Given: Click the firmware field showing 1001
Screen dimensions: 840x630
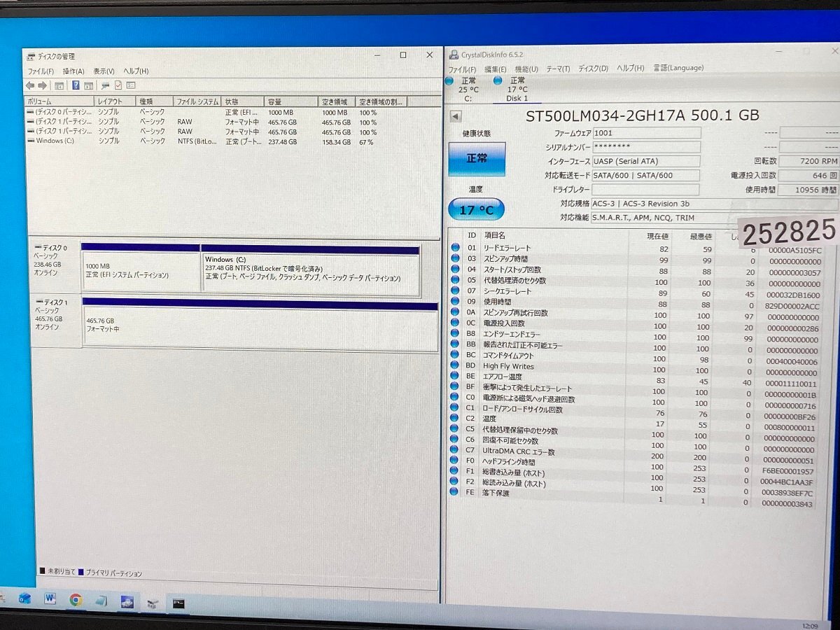Looking at the screenshot, I should click(x=646, y=132).
